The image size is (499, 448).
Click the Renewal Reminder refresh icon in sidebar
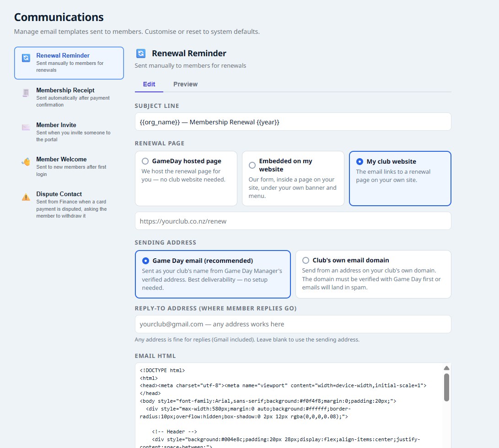tap(26, 58)
